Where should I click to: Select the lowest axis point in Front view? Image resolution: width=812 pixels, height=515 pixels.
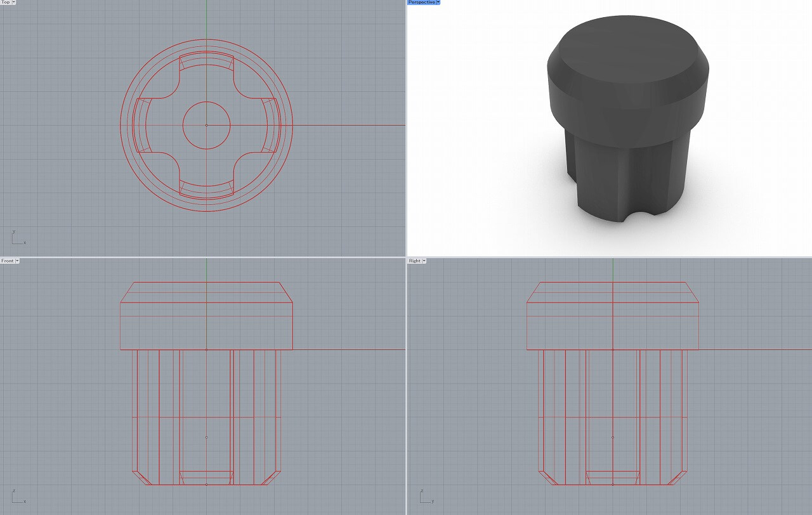[x=206, y=485]
